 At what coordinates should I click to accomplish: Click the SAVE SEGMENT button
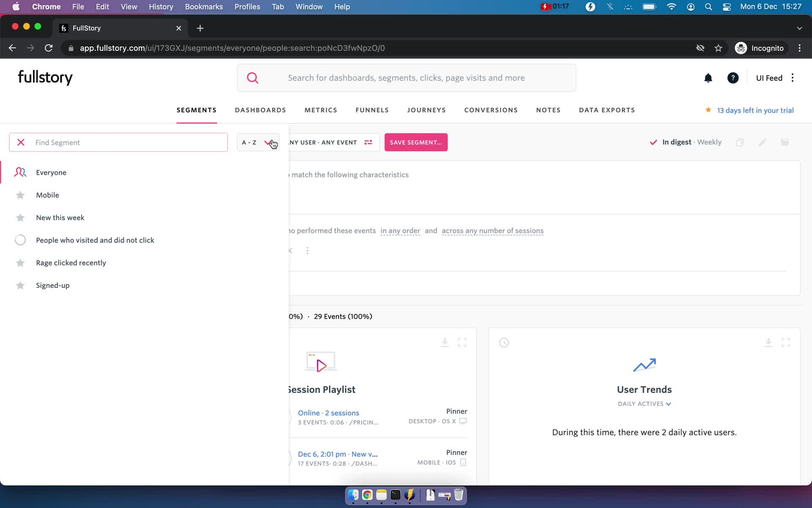[416, 142]
